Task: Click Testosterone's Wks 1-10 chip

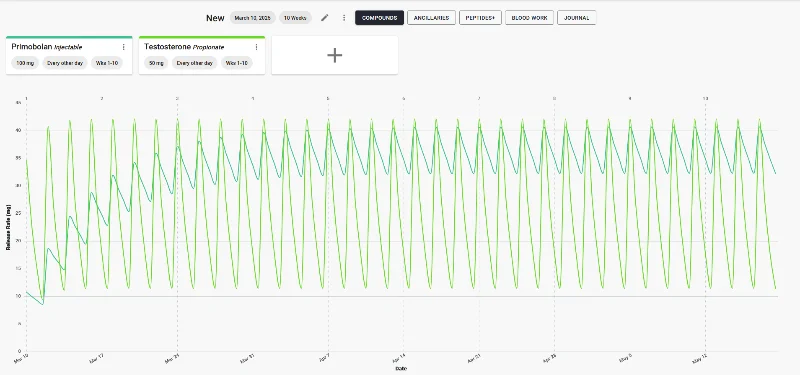Action: point(237,63)
